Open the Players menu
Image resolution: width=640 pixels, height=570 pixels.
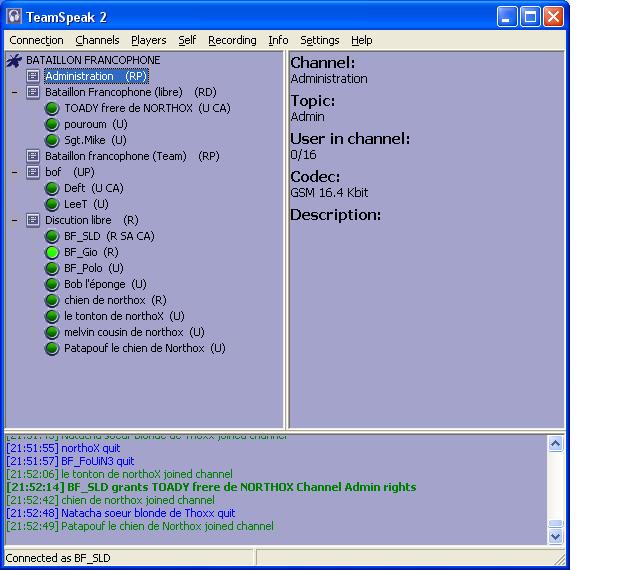coord(149,40)
